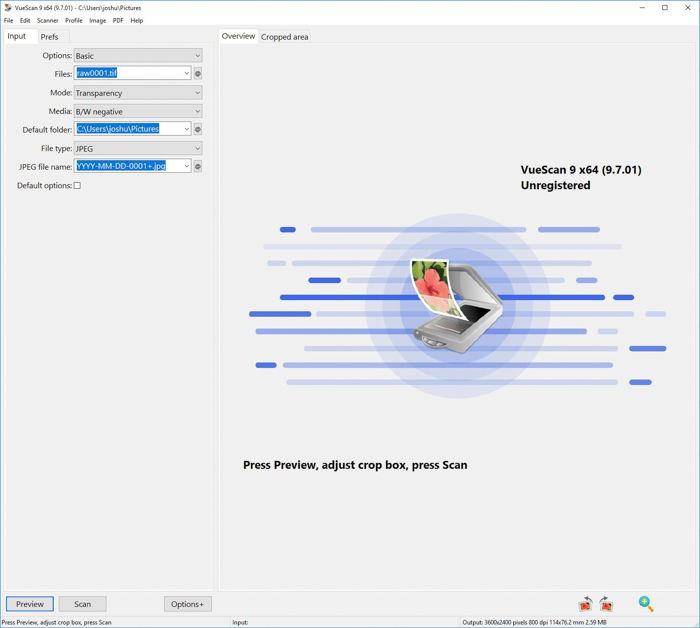Click the 'Input:' status bar entry
The height and width of the screenshot is (628, 700).
240,622
